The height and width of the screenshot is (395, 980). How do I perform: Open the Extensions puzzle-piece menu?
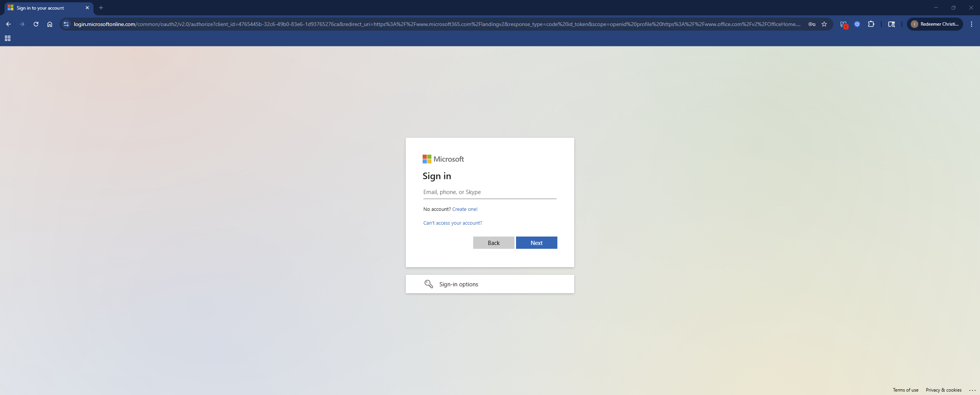(x=871, y=24)
